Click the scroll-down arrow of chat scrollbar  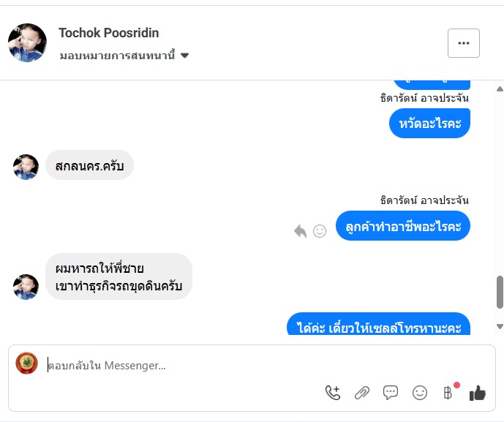tap(500, 326)
